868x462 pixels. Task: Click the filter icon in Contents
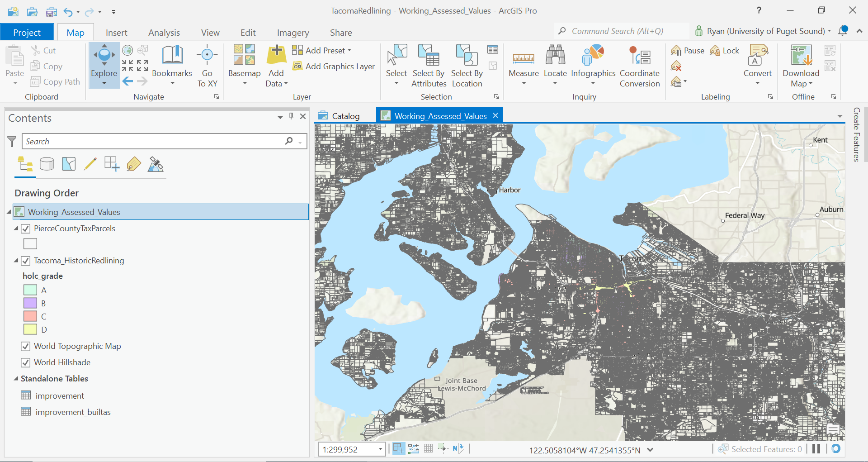[12, 141]
